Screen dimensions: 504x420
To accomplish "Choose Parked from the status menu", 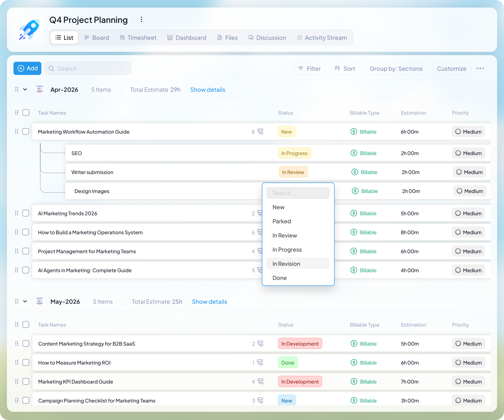I will 298,221.
